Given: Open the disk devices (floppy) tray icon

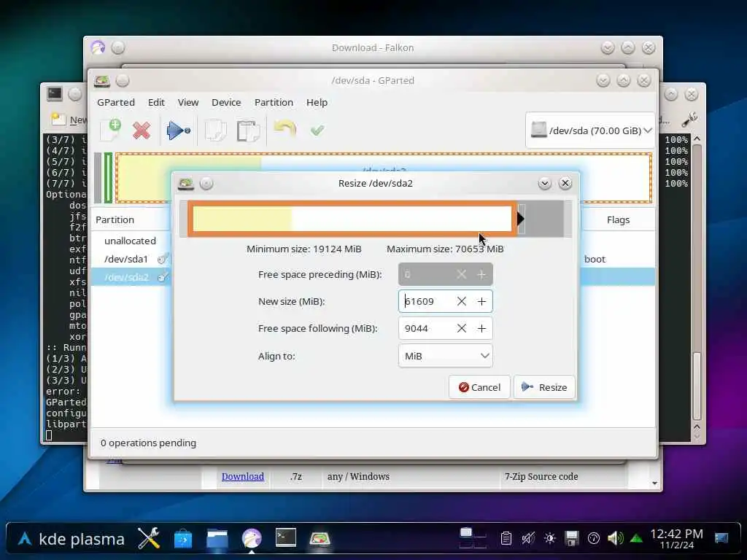Looking at the screenshot, I should 571,539.
